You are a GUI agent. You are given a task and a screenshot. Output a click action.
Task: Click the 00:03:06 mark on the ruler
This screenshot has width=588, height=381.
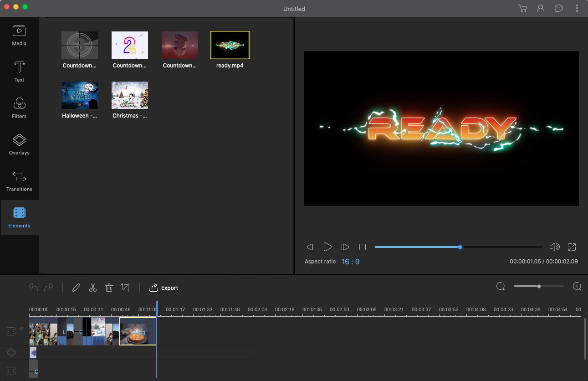[367, 309]
